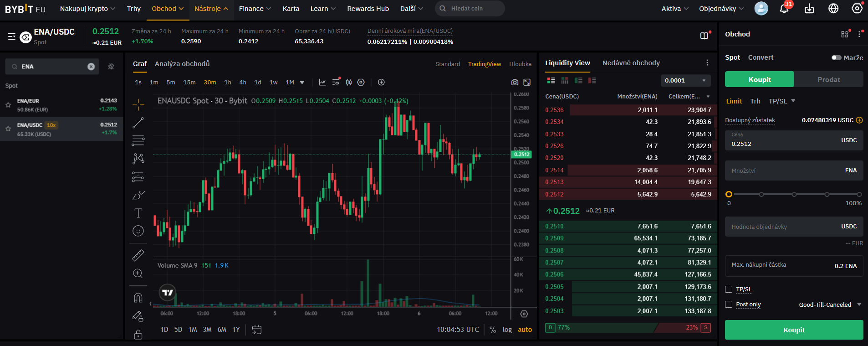Open the notifications bell
The height and width of the screenshot is (346, 868).
pos(784,9)
